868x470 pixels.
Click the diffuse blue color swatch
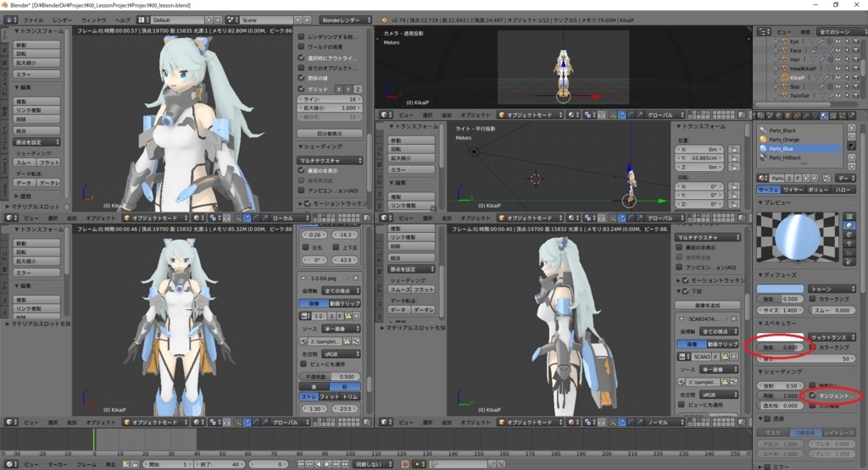point(780,289)
